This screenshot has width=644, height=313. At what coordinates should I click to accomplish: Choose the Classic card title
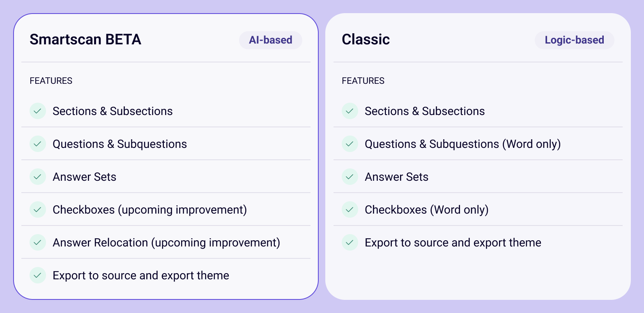(366, 39)
